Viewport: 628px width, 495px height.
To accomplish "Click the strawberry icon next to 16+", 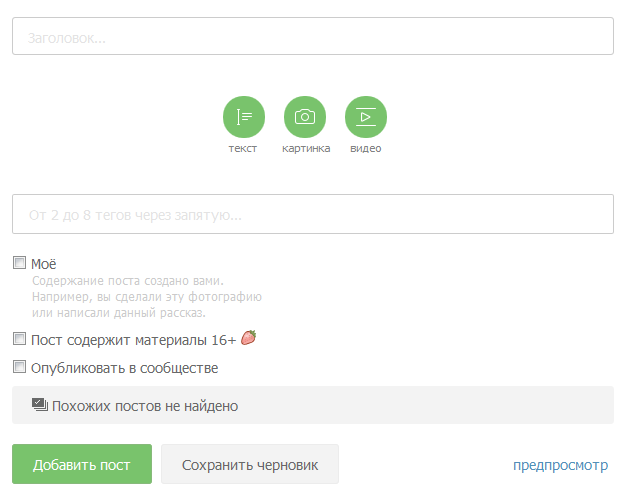I will coord(248,338).
